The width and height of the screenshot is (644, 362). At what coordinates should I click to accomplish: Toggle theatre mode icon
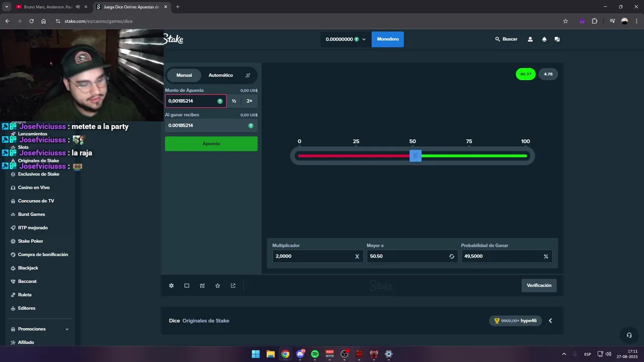coord(187,286)
